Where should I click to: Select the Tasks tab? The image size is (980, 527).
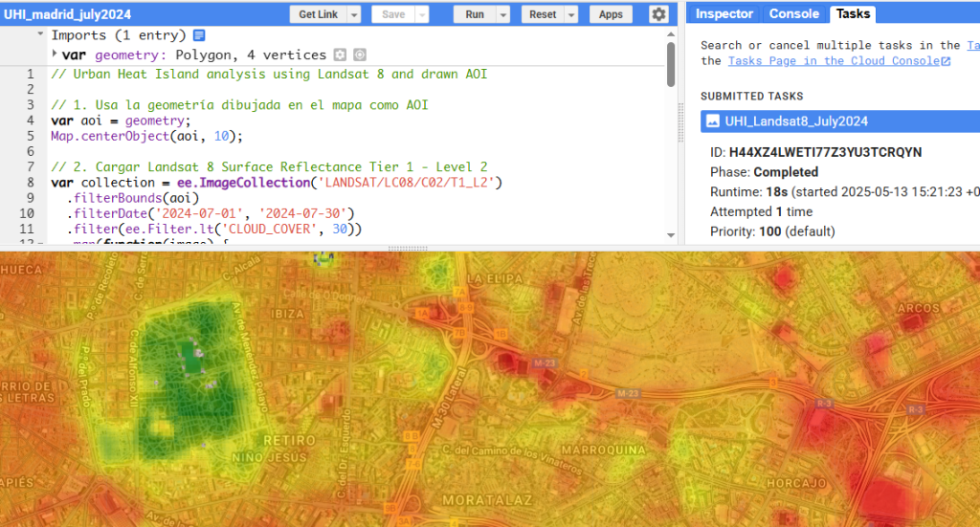click(852, 13)
